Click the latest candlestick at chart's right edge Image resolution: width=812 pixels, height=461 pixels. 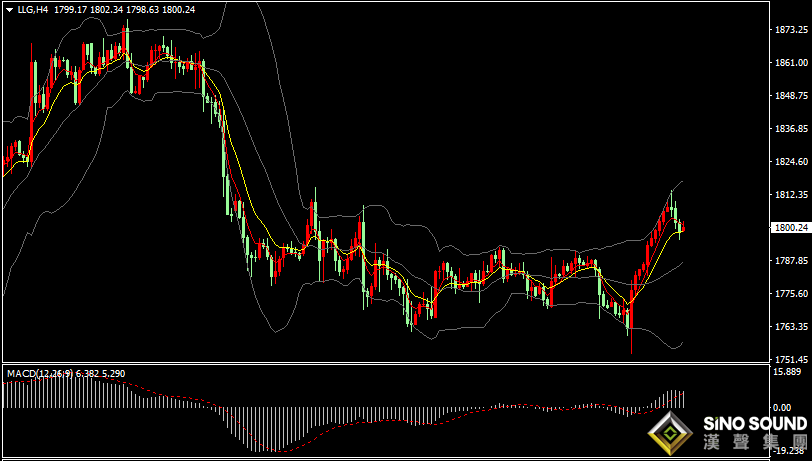click(x=682, y=229)
